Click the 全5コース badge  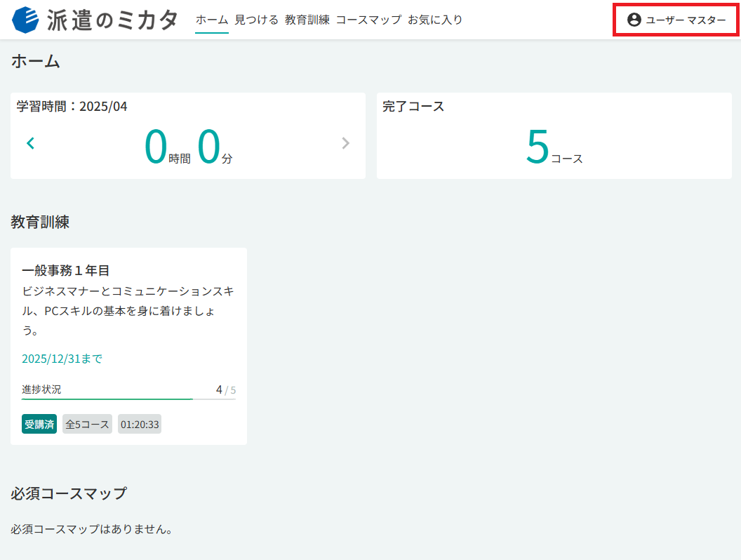point(88,424)
